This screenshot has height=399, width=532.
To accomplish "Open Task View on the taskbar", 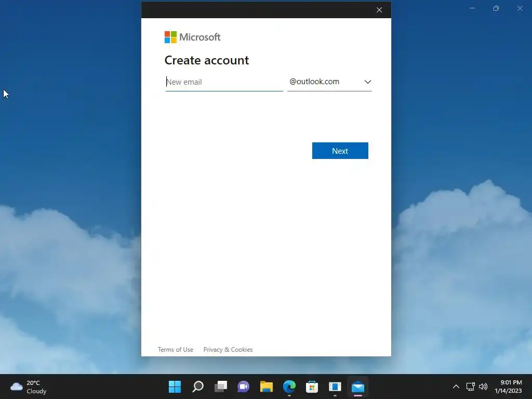I will click(x=220, y=387).
